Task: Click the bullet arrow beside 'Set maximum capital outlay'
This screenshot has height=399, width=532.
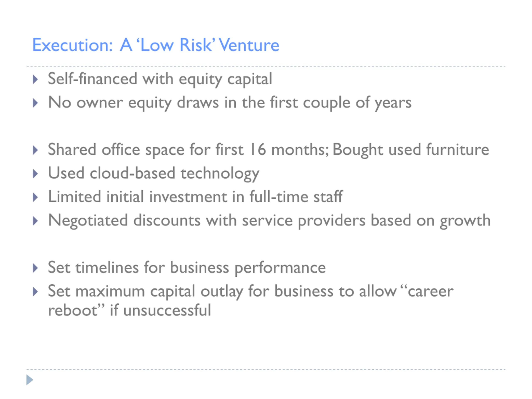Action: 35,292
